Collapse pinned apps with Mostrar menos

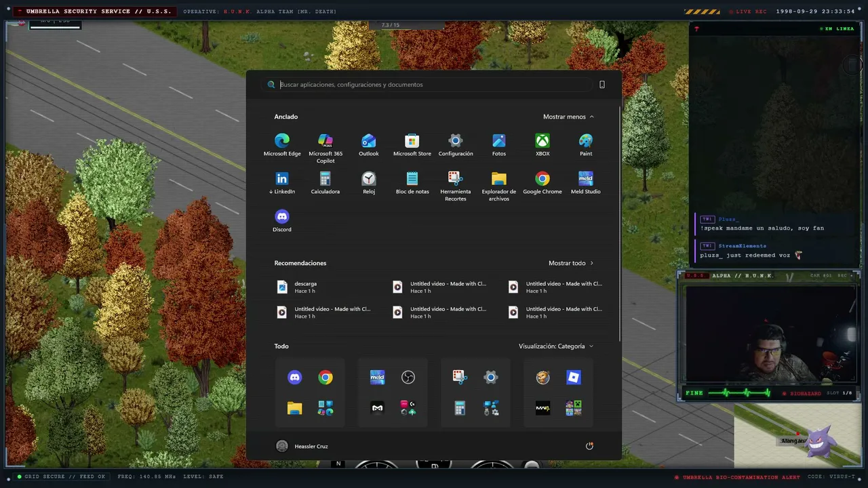[568, 117]
